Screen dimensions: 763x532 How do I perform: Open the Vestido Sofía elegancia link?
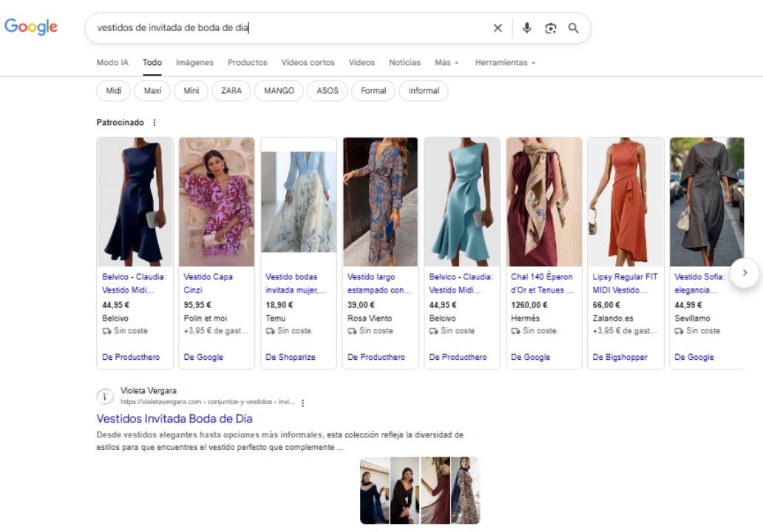(x=699, y=284)
